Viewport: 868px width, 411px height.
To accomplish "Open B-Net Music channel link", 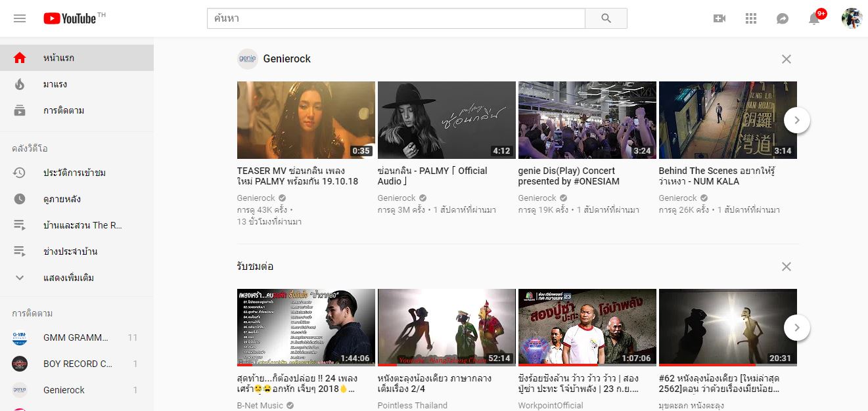I will pos(260,405).
